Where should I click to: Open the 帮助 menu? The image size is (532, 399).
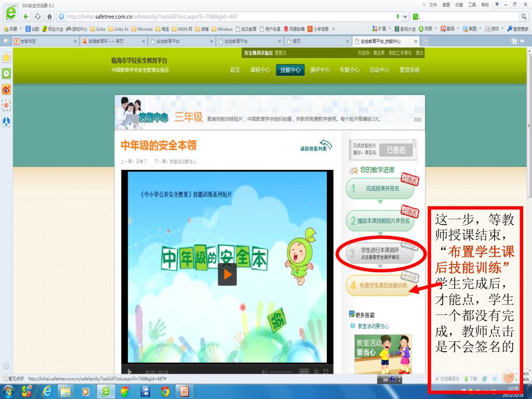(485, 5)
